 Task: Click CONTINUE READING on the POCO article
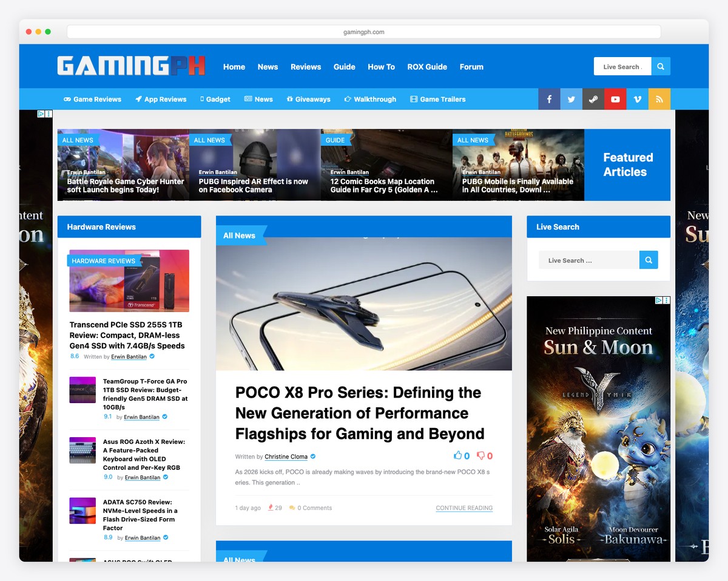(463, 508)
